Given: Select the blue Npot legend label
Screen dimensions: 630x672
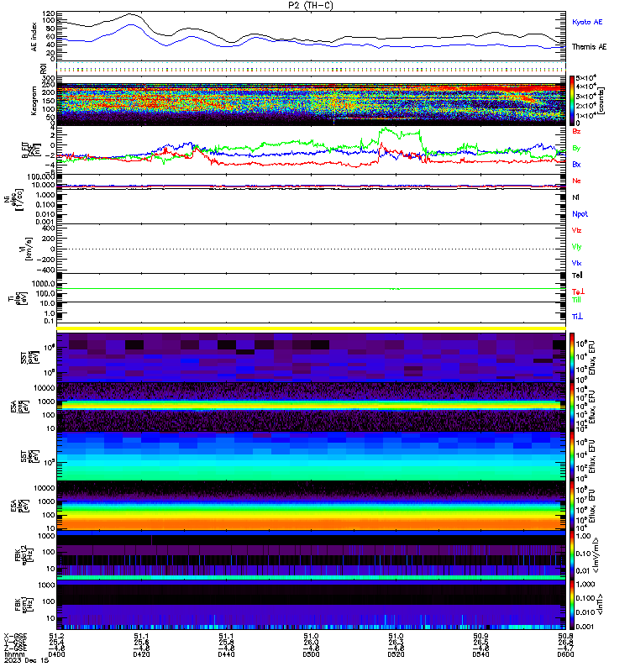Looking at the screenshot, I should point(580,214).
